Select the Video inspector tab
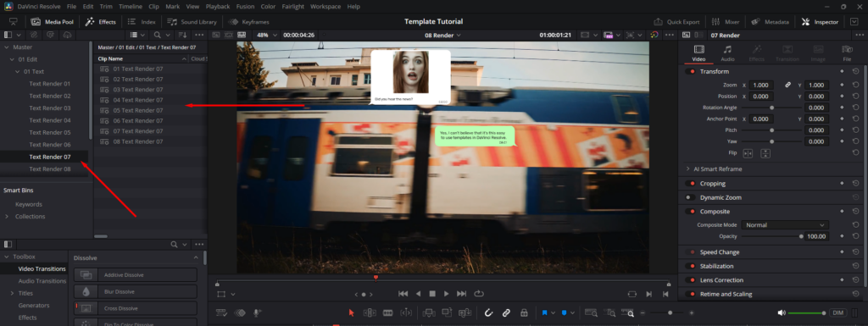868x326 pixels. tap(698, 53)
